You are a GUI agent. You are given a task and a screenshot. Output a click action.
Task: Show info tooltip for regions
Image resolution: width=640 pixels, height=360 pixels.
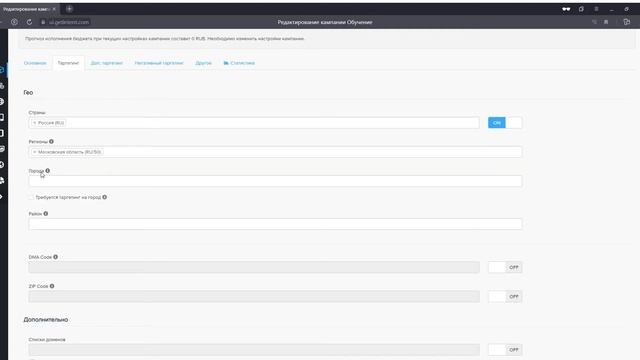tap(51, 142)
